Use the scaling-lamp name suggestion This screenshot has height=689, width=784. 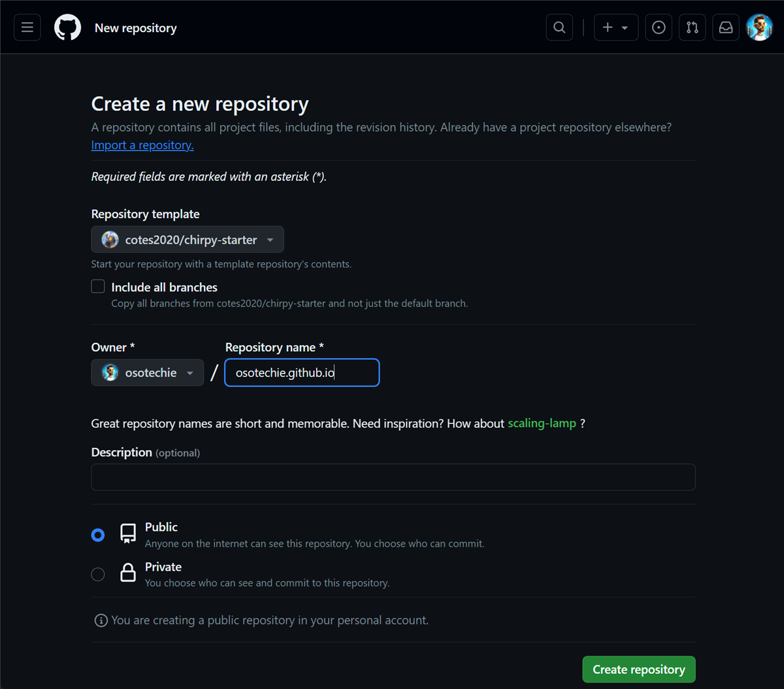tap(542, 423)
